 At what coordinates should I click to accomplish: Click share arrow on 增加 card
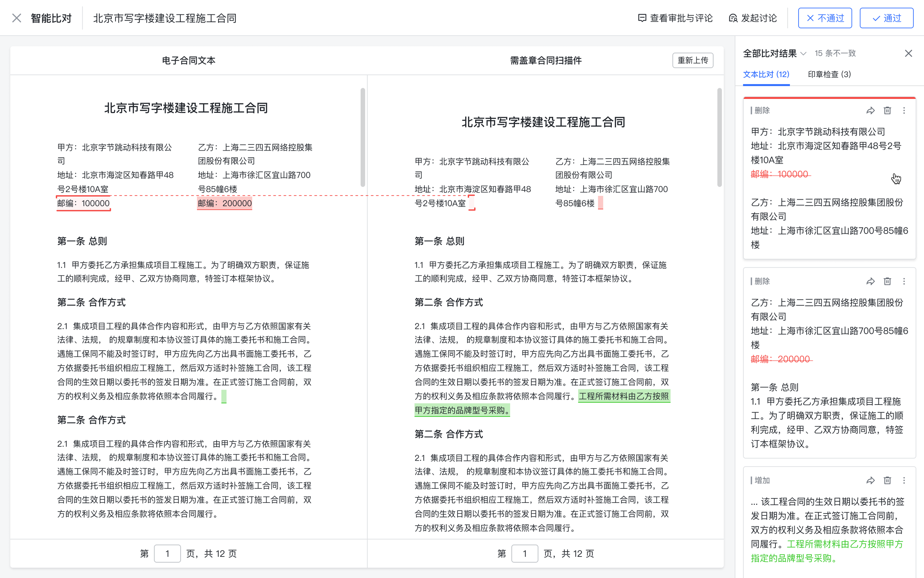[x=870, y=481]
